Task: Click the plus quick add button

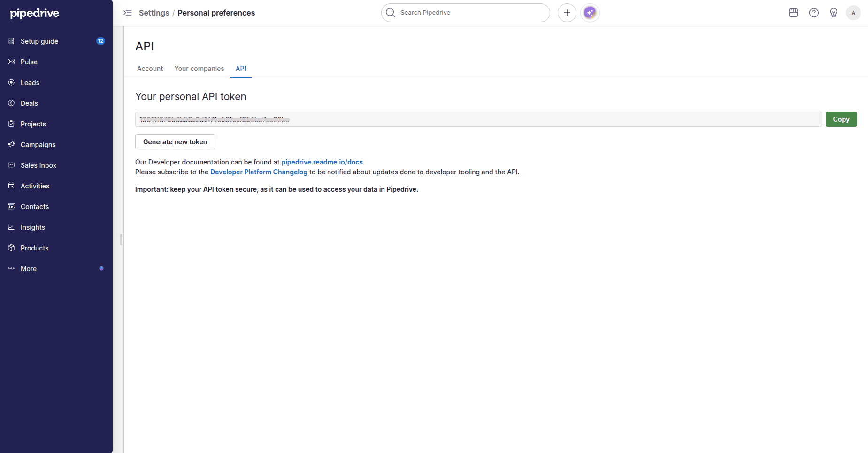Action: coord(567,13)
